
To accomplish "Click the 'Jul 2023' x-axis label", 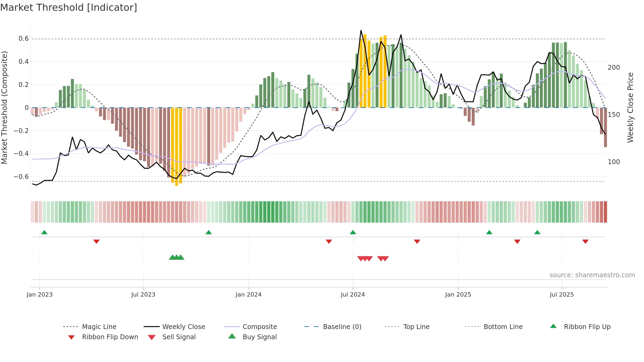I will tap(143, 295).
